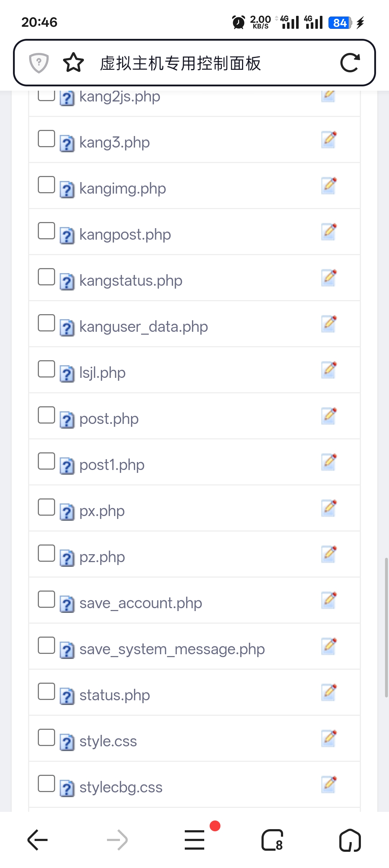Open the tab switcher showing 8 tabs
This screenshot has width=389, height=868.
[272, 840]
